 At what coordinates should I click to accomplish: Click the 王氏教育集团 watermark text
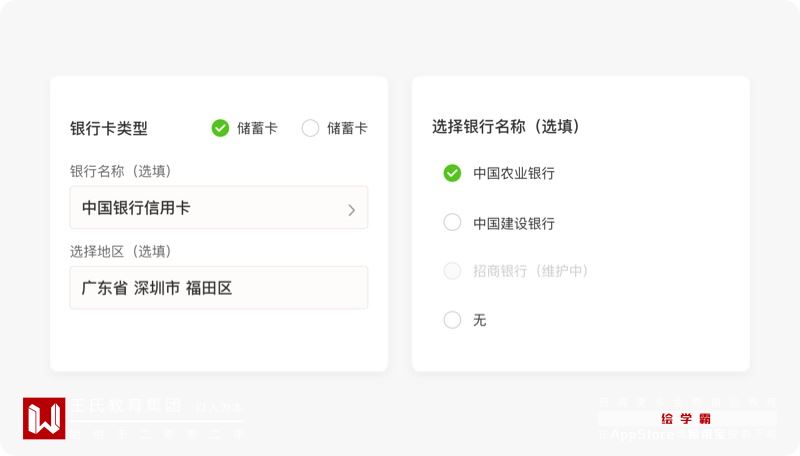click(x=126, y=406)
